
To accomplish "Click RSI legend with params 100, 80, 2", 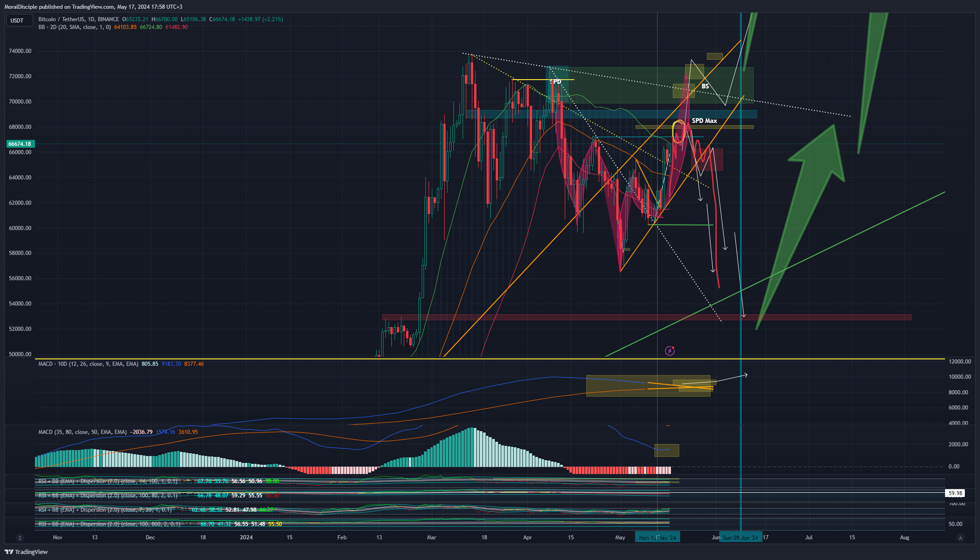I will (108, 496).
